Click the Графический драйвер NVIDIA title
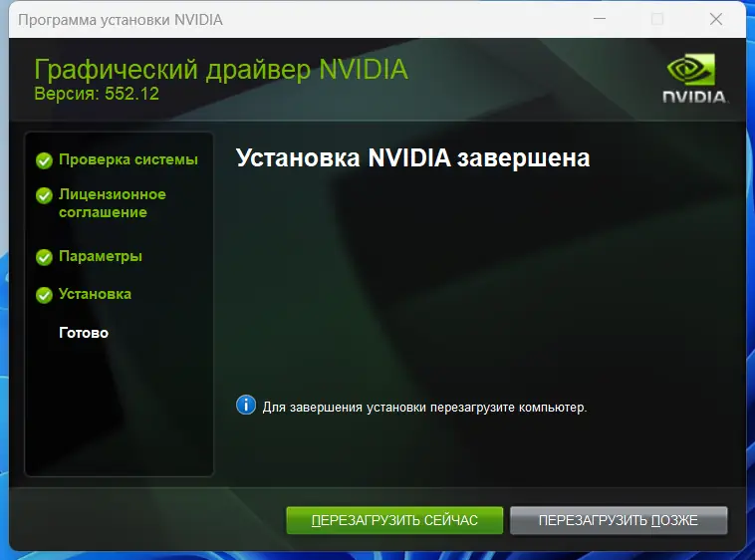 [221, 70]
